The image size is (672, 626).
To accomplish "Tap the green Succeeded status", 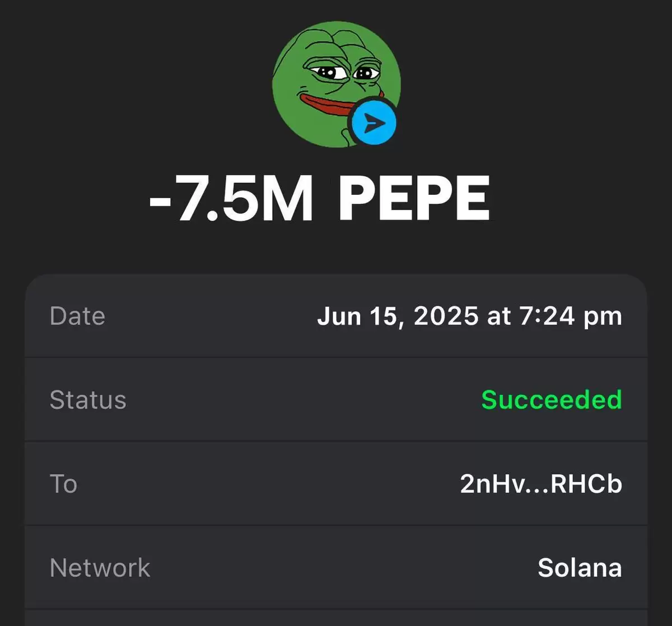I will (x=552, y=400).
